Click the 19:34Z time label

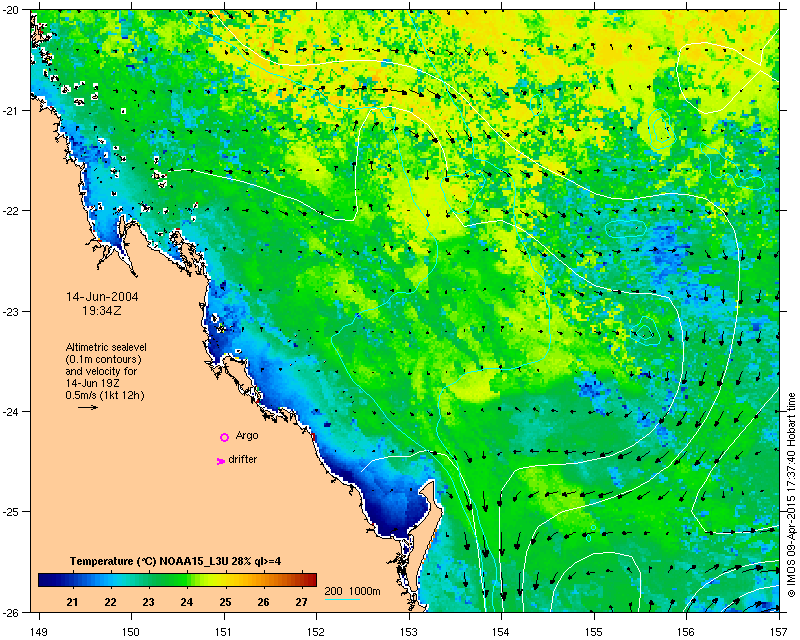point(102,310)
